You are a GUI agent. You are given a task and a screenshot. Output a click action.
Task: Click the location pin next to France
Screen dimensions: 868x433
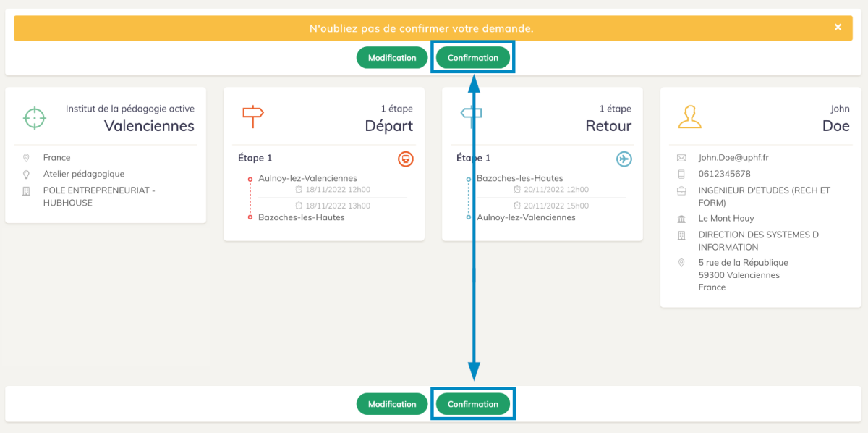pos(27,158)
